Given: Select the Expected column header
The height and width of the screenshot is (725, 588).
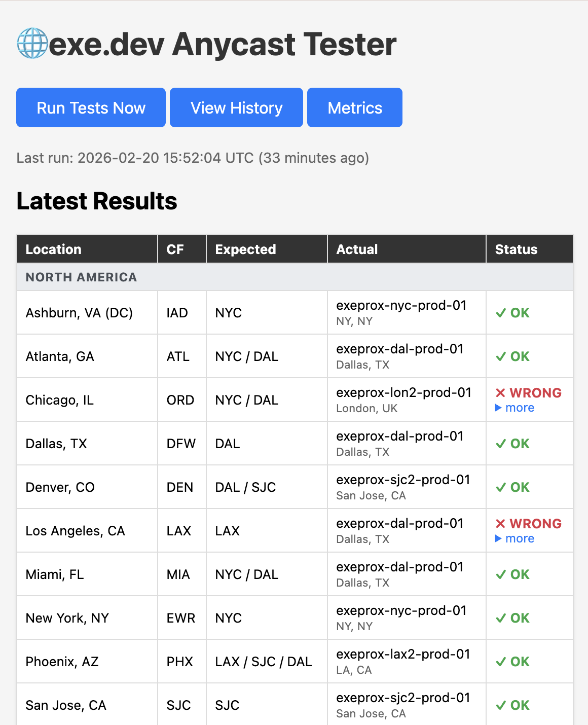Looking at the screenshot, I should [x=245, y=249].
